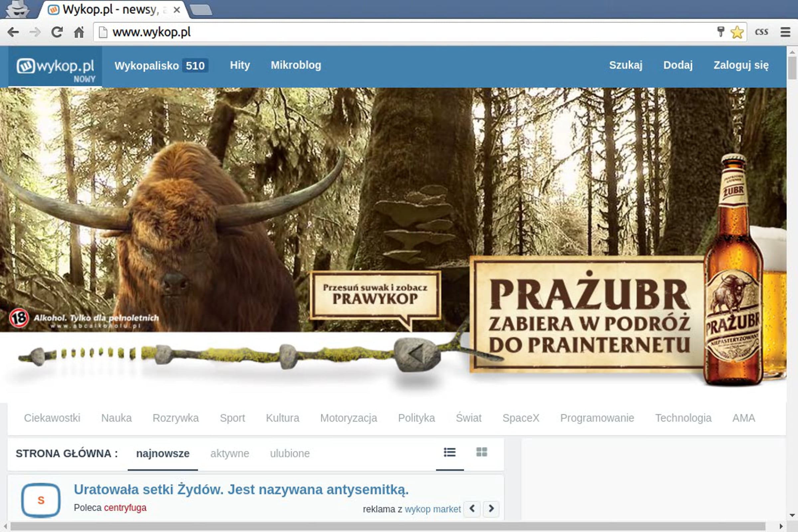Click the scroll down arrow
The width and height of the screenshot is (798, 532).
(x=792, y=516)
